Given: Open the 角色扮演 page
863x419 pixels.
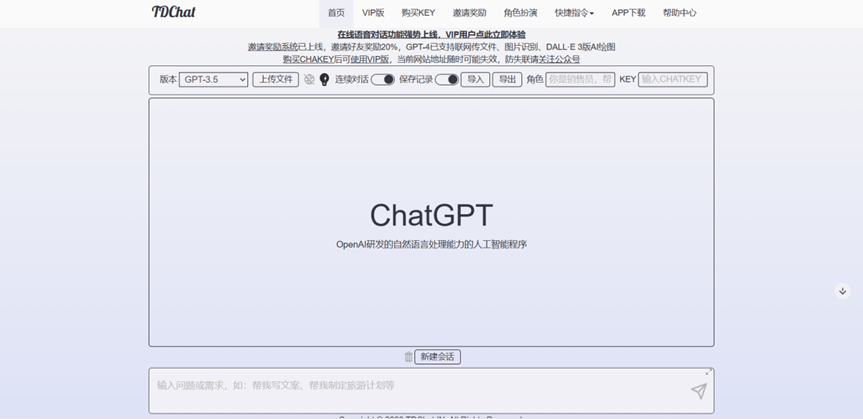Looking at the screenshot, I should (x=521, y=13).
